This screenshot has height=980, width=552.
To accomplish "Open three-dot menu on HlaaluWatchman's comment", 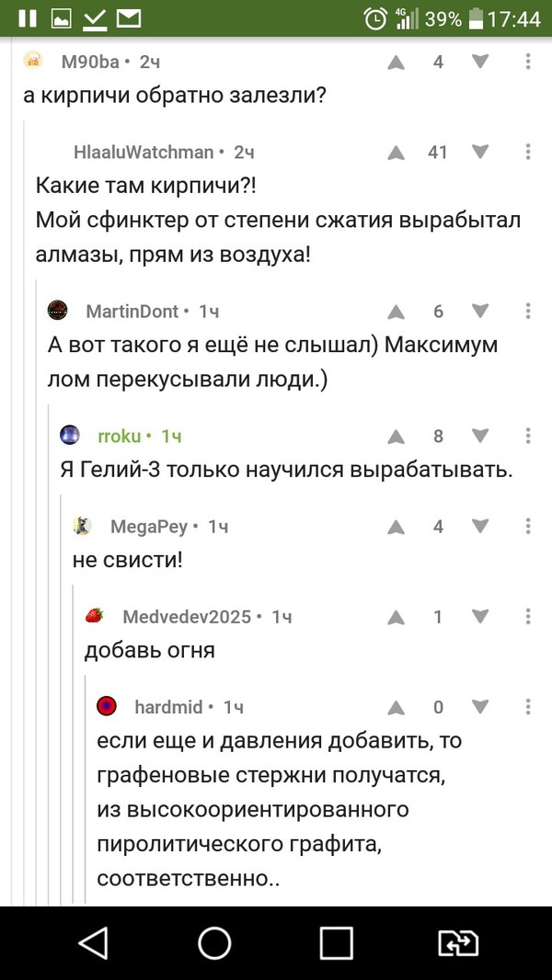I will click(x=528, y=153).
